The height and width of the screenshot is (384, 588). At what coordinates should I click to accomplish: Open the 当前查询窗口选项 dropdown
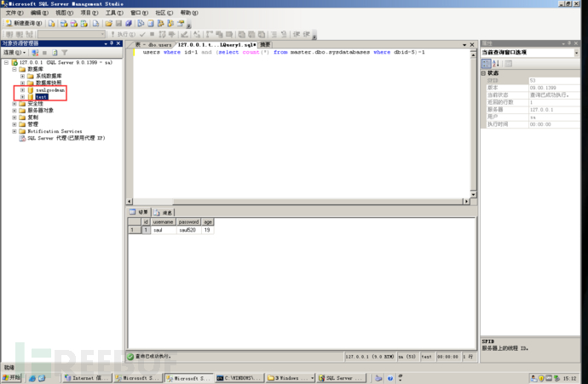click(576, 53)
